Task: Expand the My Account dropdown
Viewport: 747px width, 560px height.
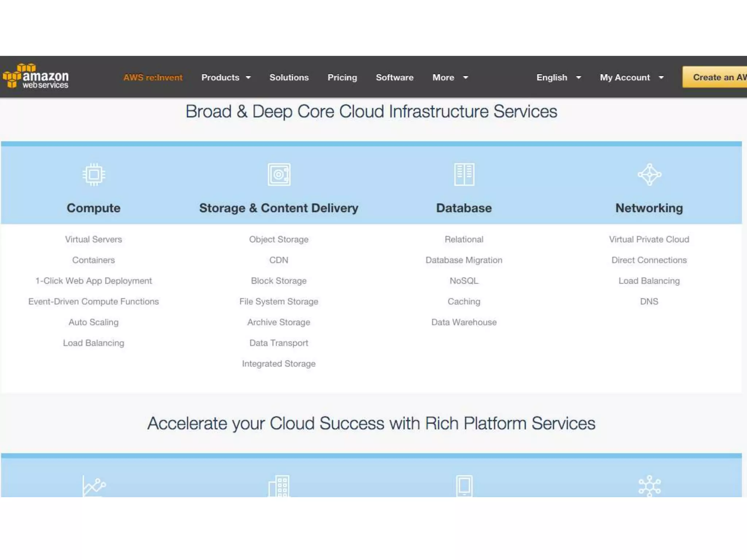Action: click(x=631, y=77)
